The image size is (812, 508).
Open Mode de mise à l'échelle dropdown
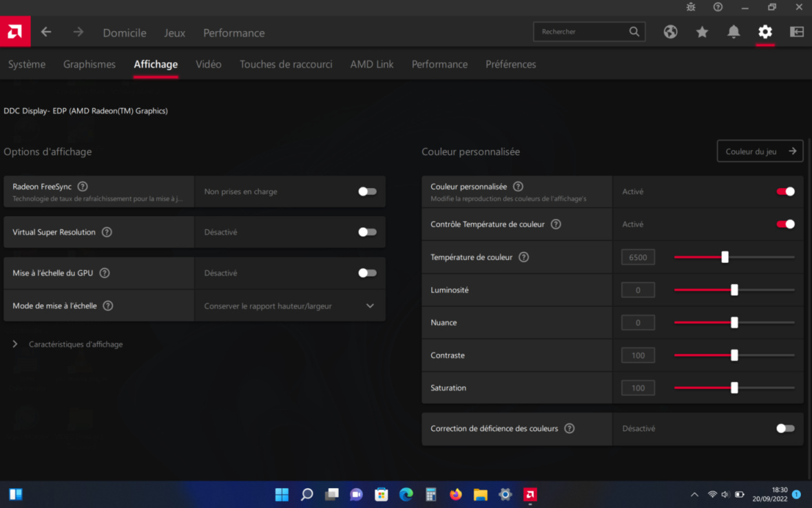[x=290, y=306]
